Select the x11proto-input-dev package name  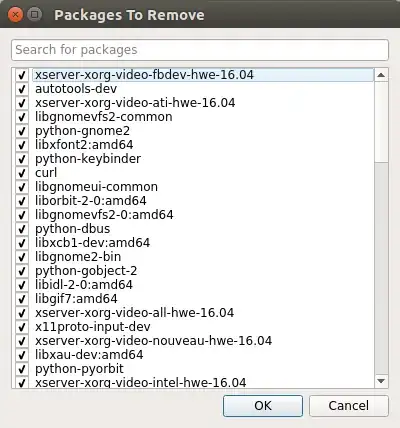93,327
